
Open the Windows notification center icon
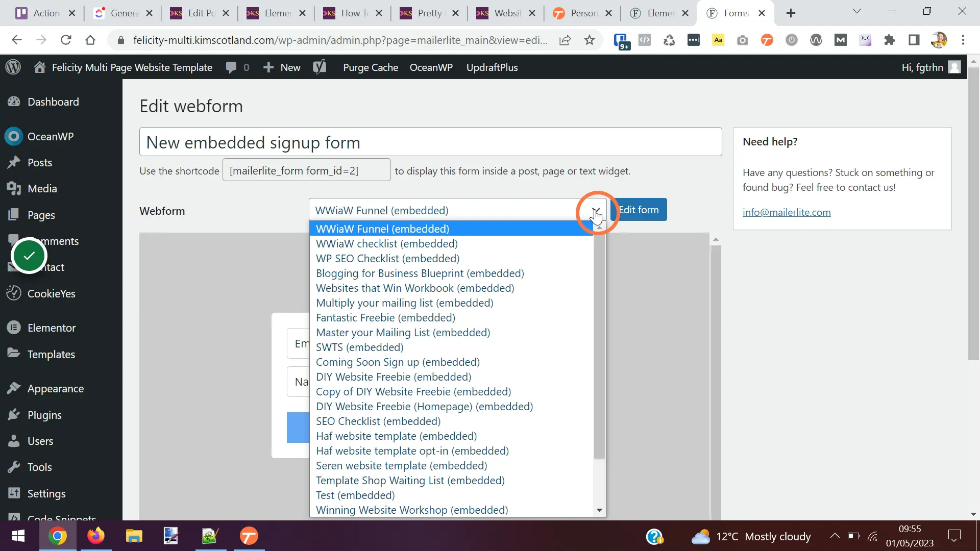point(954,536)
